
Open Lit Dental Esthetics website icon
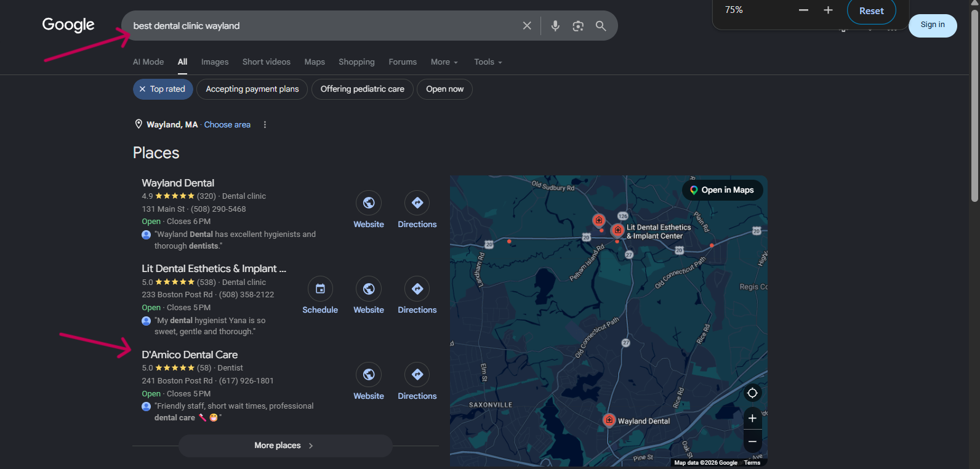coord(369,289)
